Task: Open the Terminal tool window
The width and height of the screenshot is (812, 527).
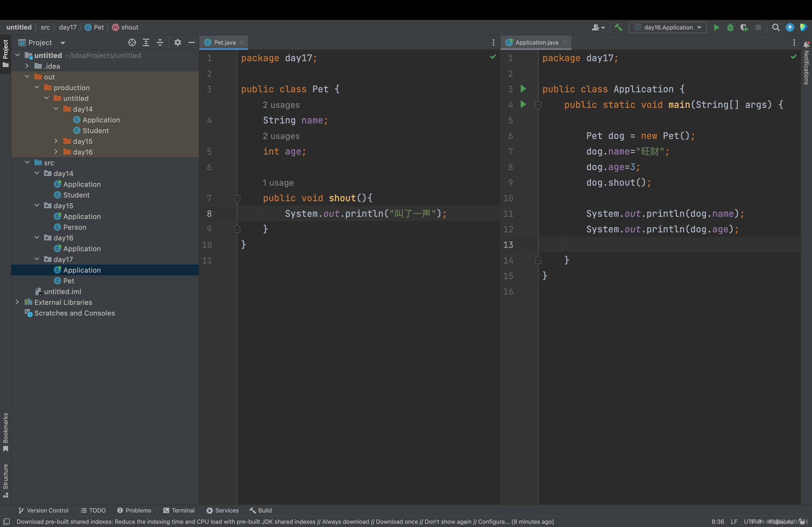Action: pos(179,510)
